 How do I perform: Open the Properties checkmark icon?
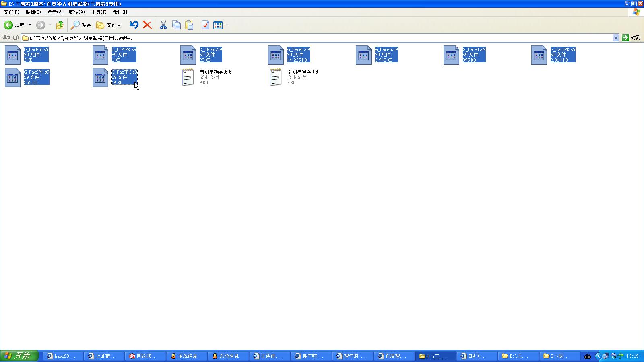point(205,25)
